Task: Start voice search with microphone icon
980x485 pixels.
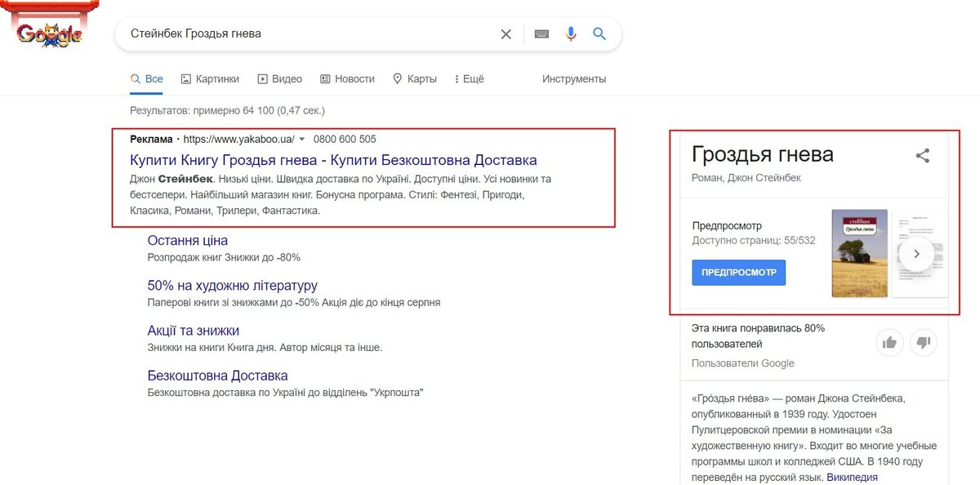Action: coord(571,34)
